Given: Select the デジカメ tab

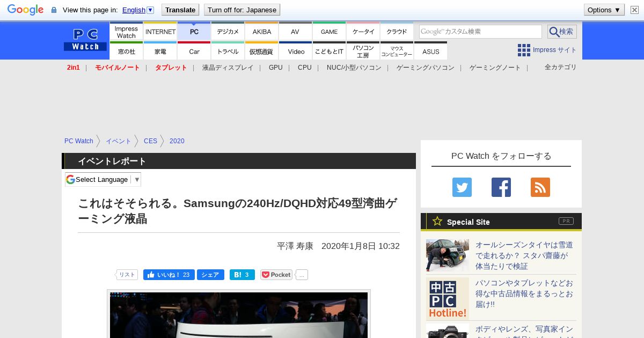Looking at the screenshot, I should (228, 32).
